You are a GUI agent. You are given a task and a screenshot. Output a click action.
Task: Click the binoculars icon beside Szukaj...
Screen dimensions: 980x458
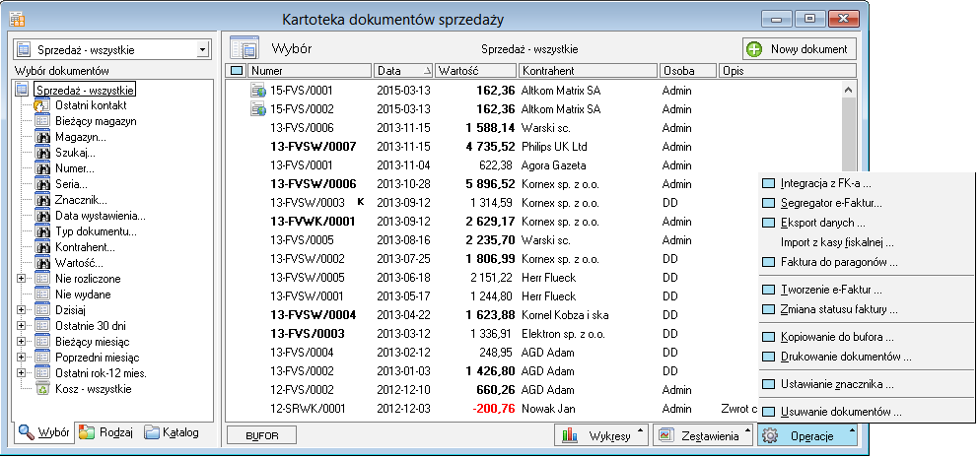[x=41, y=153]
